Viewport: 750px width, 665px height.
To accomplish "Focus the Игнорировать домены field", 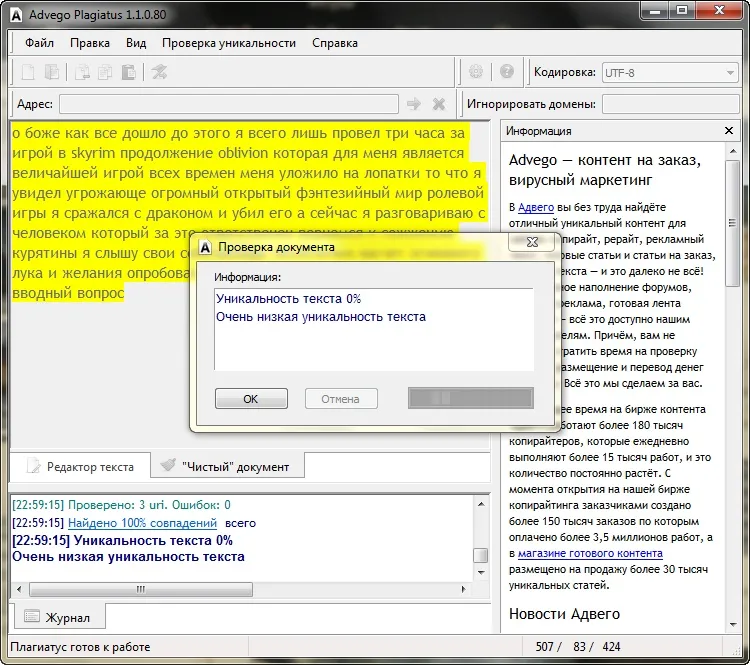I will coord(670,104).
